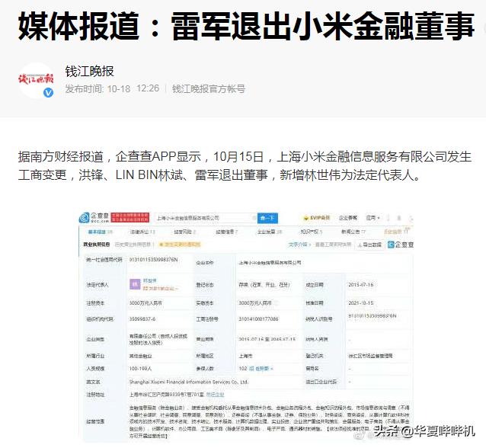Click the registered capital 3000万元人民币 value
This screenshot has width=486, height=448.
[x=145, y=303]
